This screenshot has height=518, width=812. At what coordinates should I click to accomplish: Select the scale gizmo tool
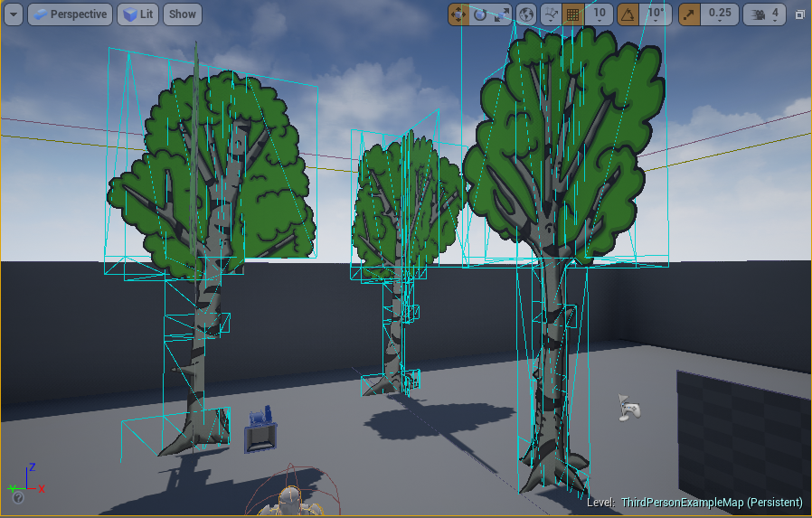click(x=502, y=14)
